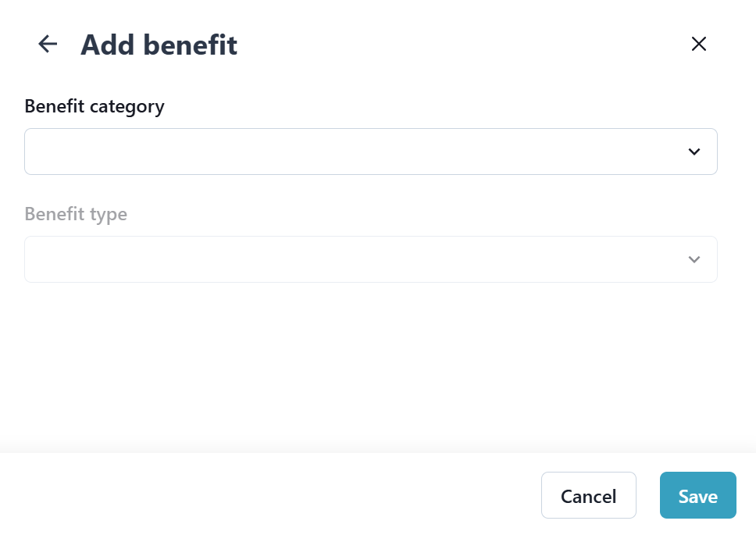
Task: Save the new benefit
Action: [697, 495]
